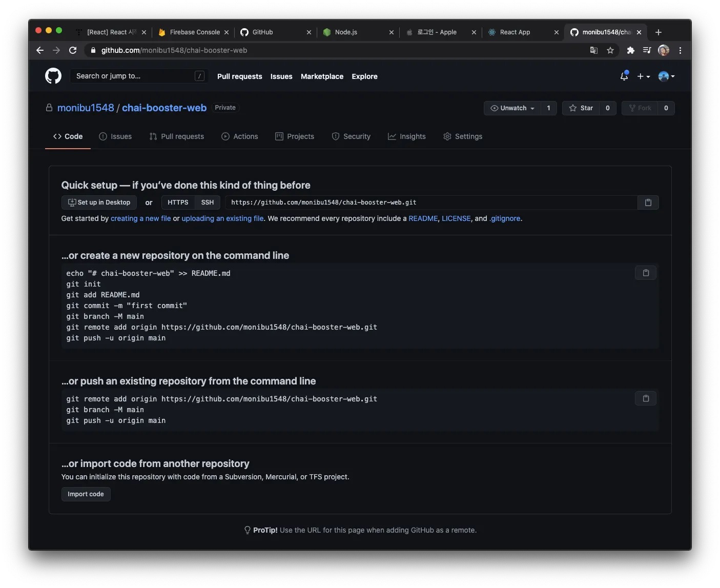Click the Import code button
The width and height of the screenshot is (720, 588).
tap(86, 494)
